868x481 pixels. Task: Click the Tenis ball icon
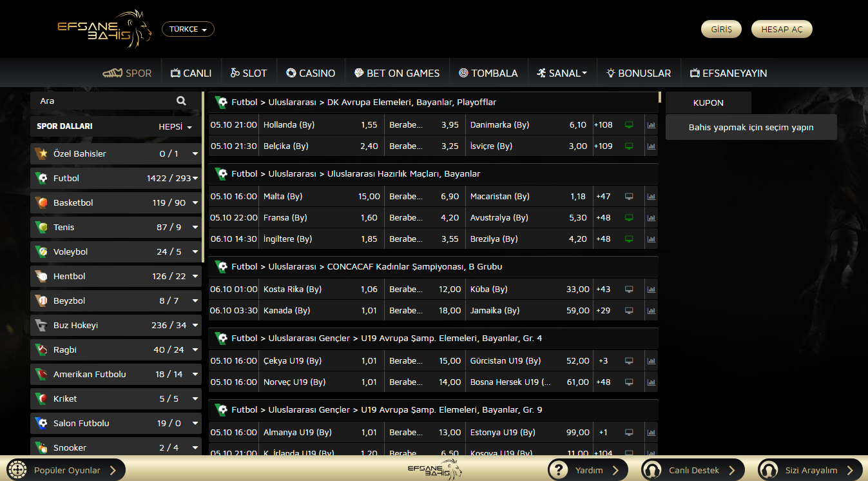coord(42,227)
